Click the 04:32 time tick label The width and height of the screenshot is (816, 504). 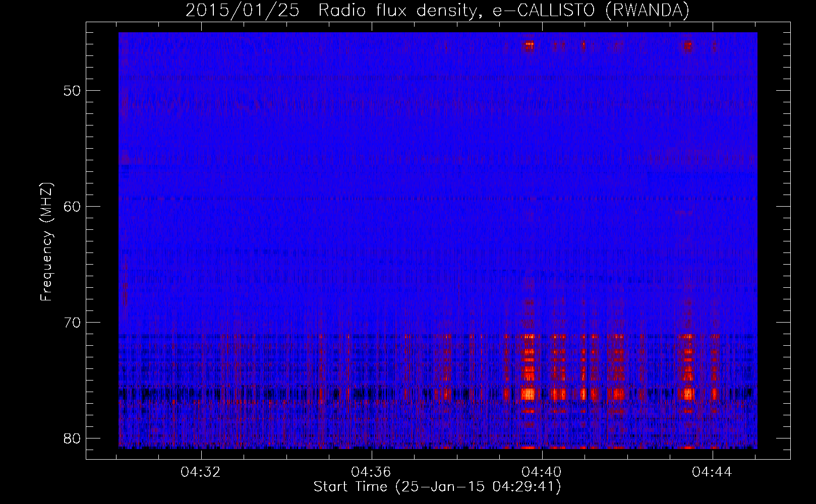coord(201,472)
